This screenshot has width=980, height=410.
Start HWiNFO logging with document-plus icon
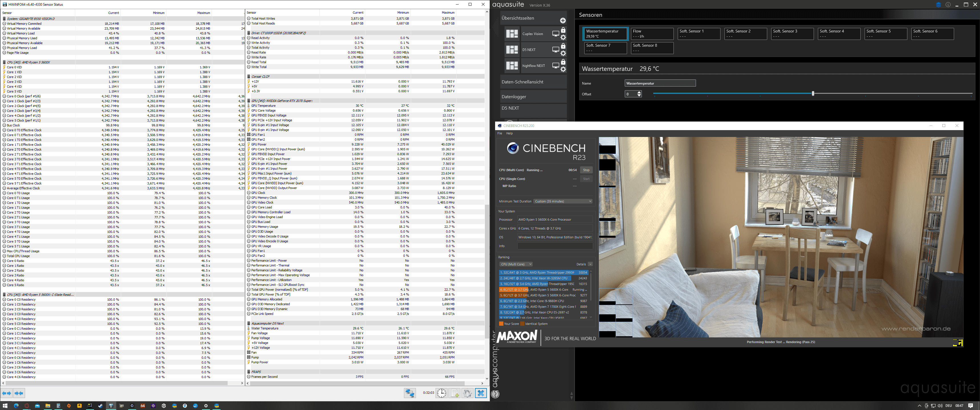coord(455,393)
